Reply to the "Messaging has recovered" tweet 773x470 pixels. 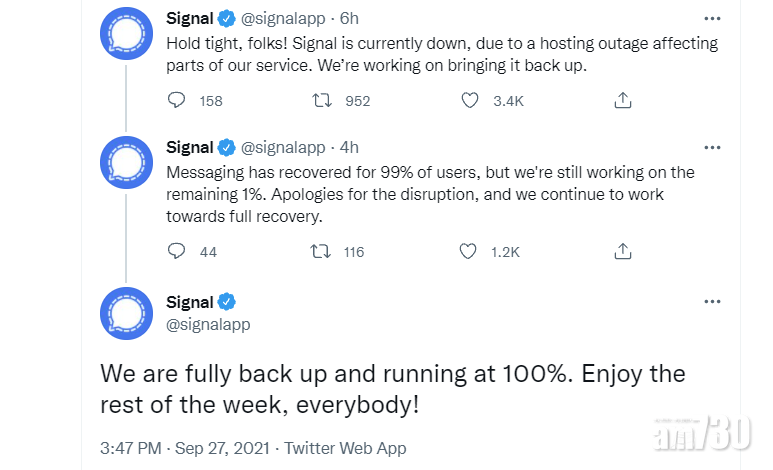click(x=177, y=251)
